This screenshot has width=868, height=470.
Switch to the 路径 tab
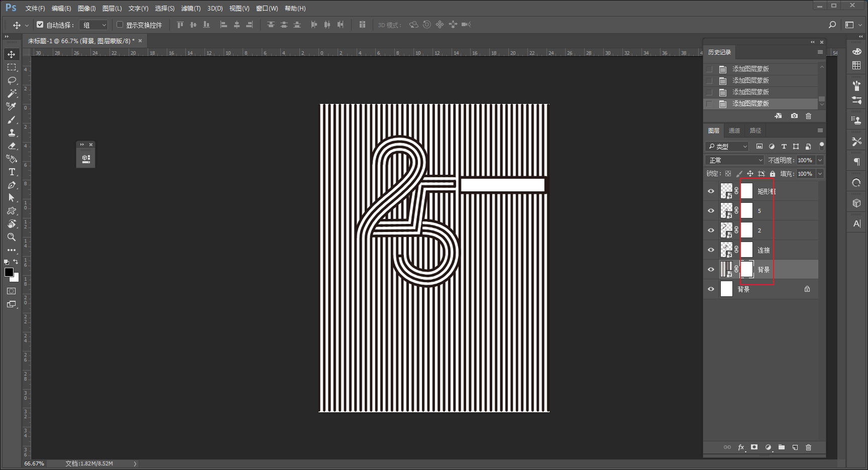pos(755,131)
